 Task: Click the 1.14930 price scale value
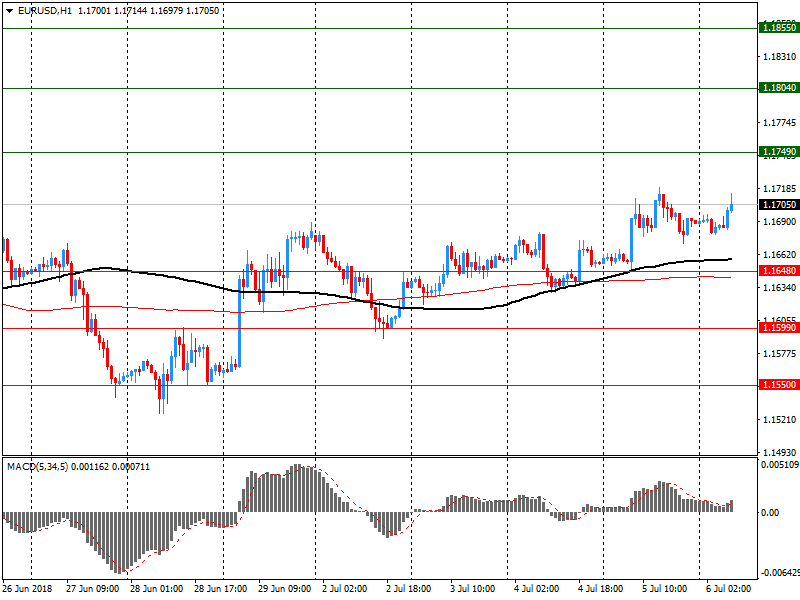click(778, 453)
